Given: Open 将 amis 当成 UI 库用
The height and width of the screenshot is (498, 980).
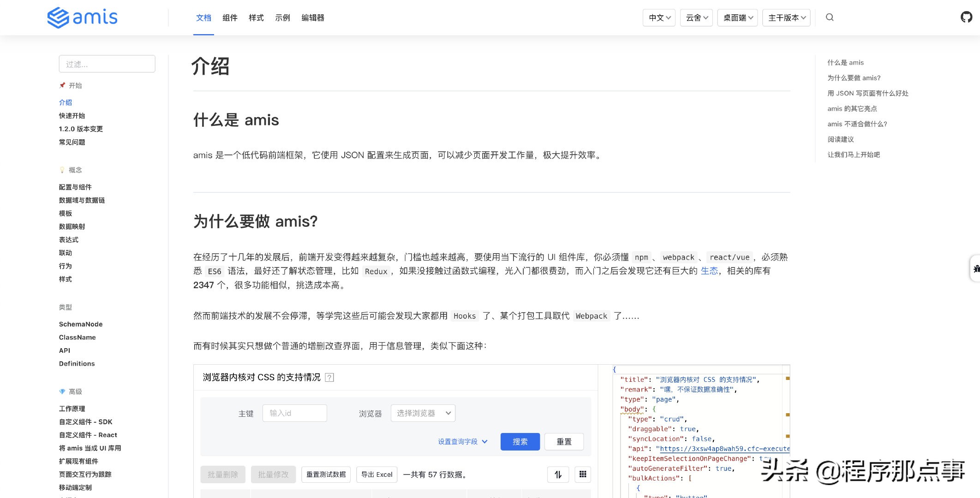Looking at the screenshot, I should [x=90, y=448].
